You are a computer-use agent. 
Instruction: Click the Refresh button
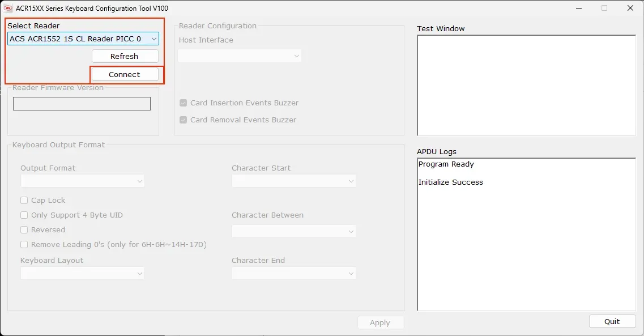pyautogui.click(x=125, y=56)
